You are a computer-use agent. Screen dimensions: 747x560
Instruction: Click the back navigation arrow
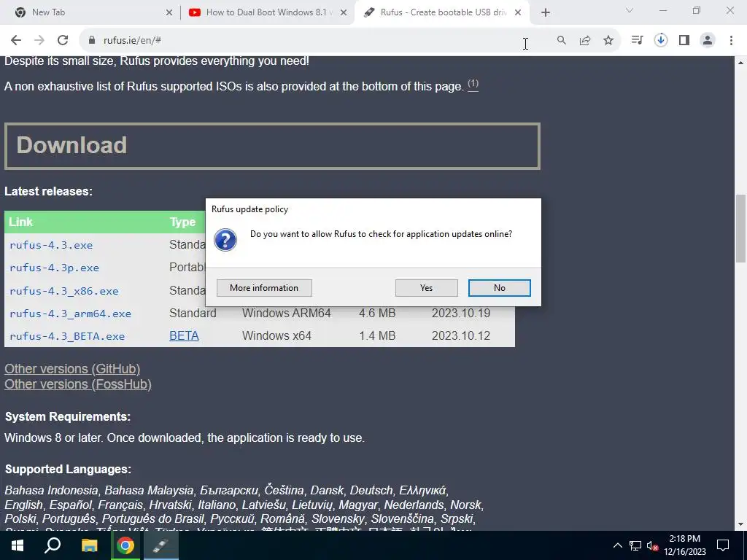point(16,41)
